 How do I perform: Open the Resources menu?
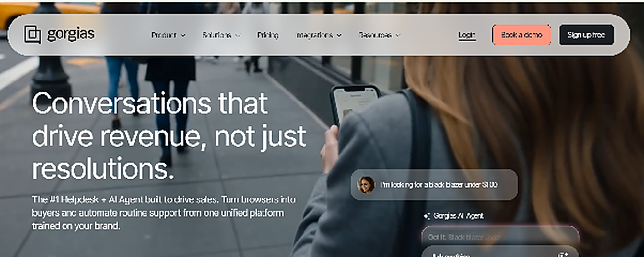click(x=375, y=35)
